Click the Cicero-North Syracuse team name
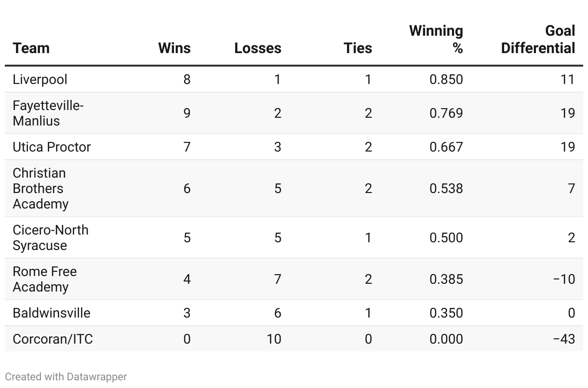Screen dimensions: 588x388 coord(51,237)
